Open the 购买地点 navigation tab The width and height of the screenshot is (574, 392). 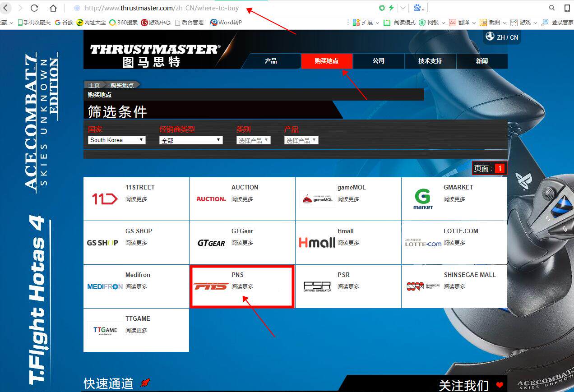pyautogui.click(x=327, y=61)
